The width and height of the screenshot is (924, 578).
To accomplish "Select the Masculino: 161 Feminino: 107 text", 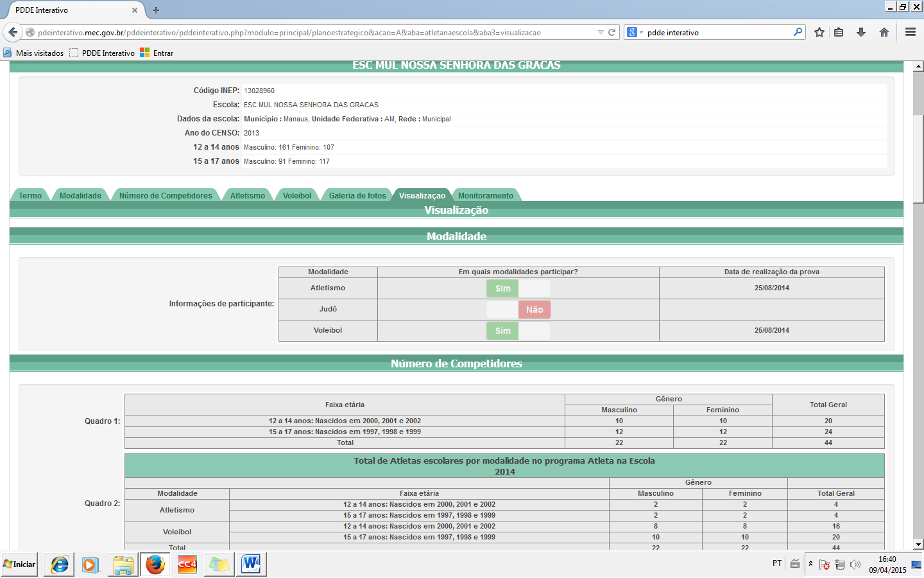I will (x=289, y=147).
